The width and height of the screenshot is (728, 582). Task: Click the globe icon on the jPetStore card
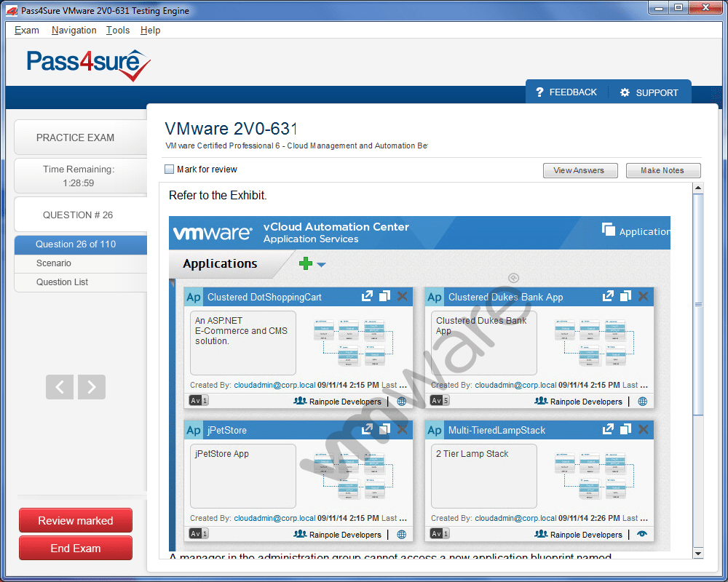click(400, 535)
